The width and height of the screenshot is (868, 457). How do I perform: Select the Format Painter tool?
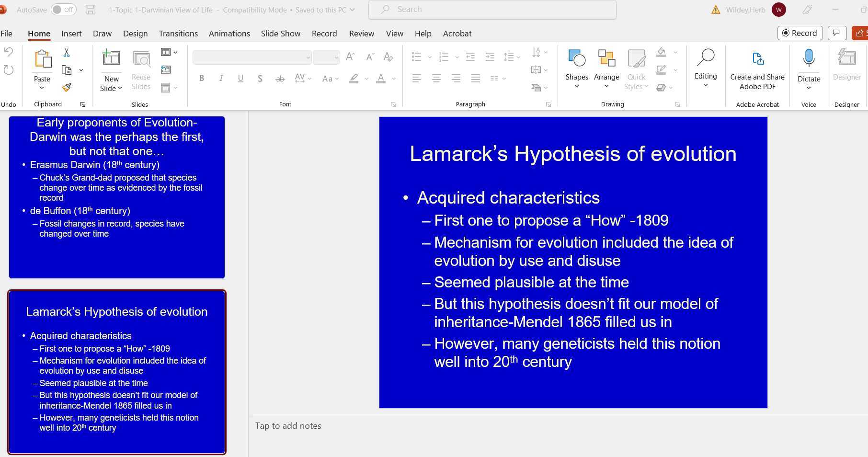pyautogui.click(x=67, y=87)
